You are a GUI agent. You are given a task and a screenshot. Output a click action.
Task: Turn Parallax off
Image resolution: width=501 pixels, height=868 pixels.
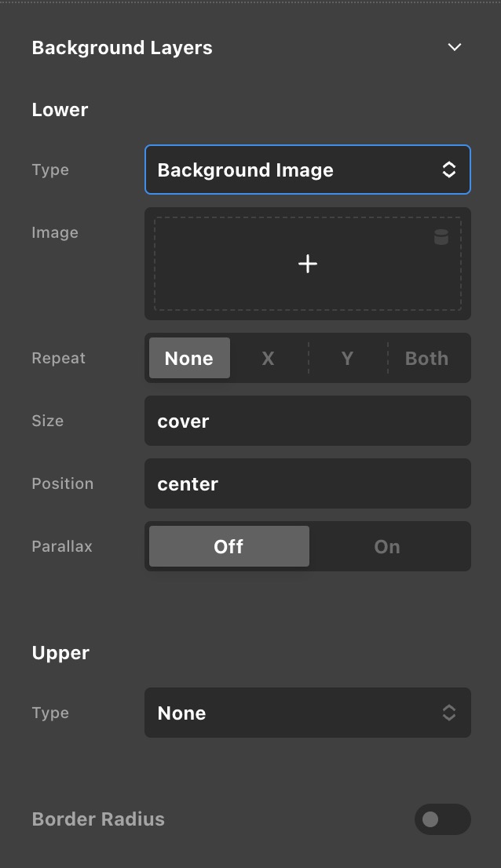[229, 546]
